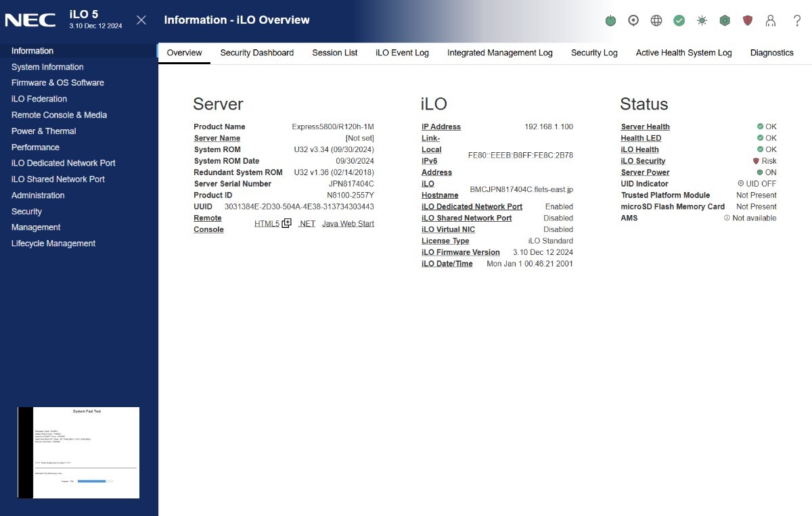The width and height of the screenshot is (812, 516).
Task: Click the Remote Console label link
Action: pos(208,224)
